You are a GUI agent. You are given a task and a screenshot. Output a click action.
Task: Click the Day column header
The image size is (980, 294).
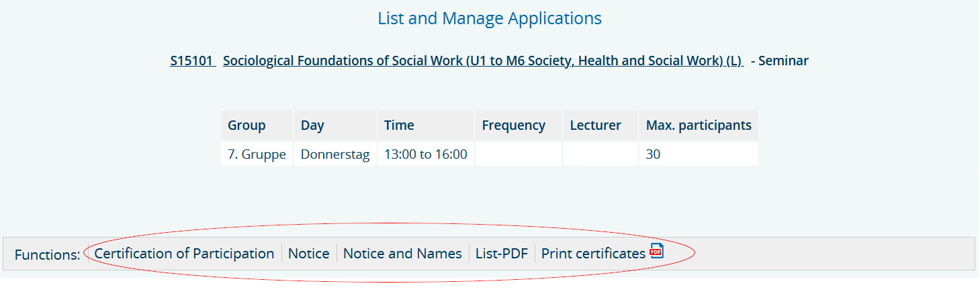pyautogui.click(x=335, y=125)
